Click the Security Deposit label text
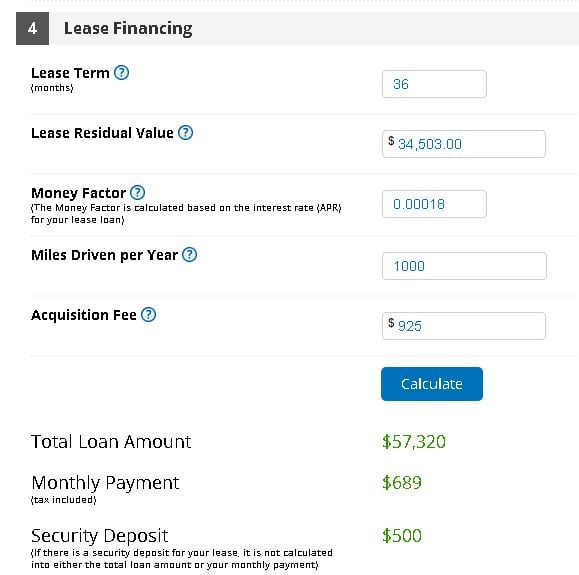This screenshot has height=575, width=579. (100, 536)
